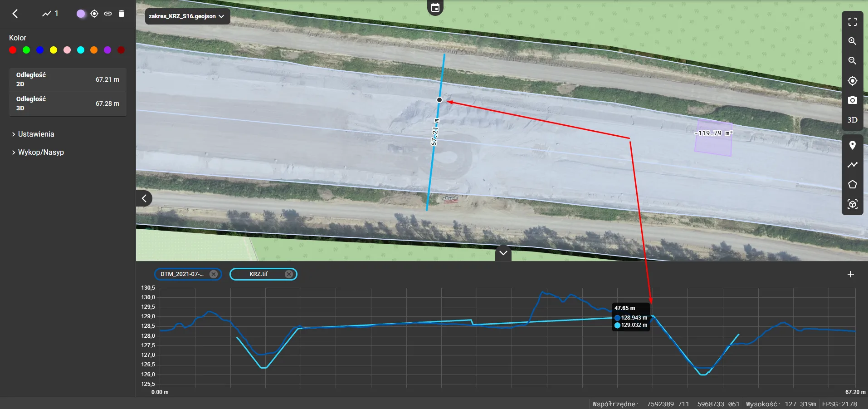Collapse the elevation profile panel

tap(503, 253)
